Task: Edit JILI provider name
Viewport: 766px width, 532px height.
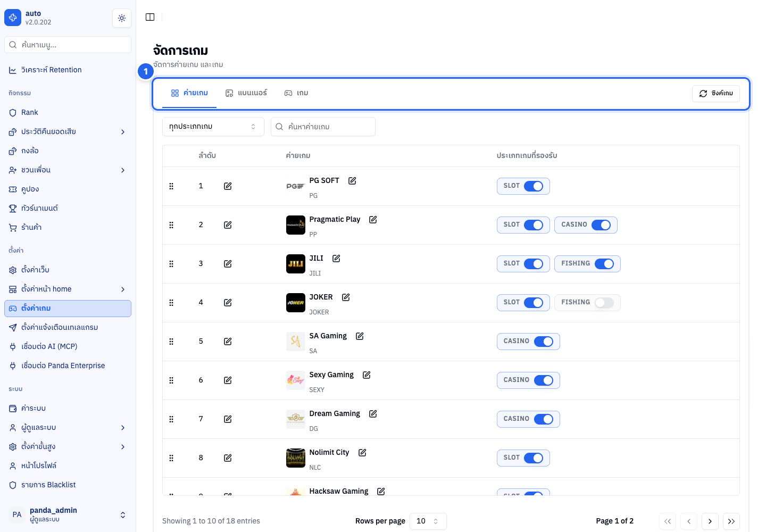Action: coord(336,259)
